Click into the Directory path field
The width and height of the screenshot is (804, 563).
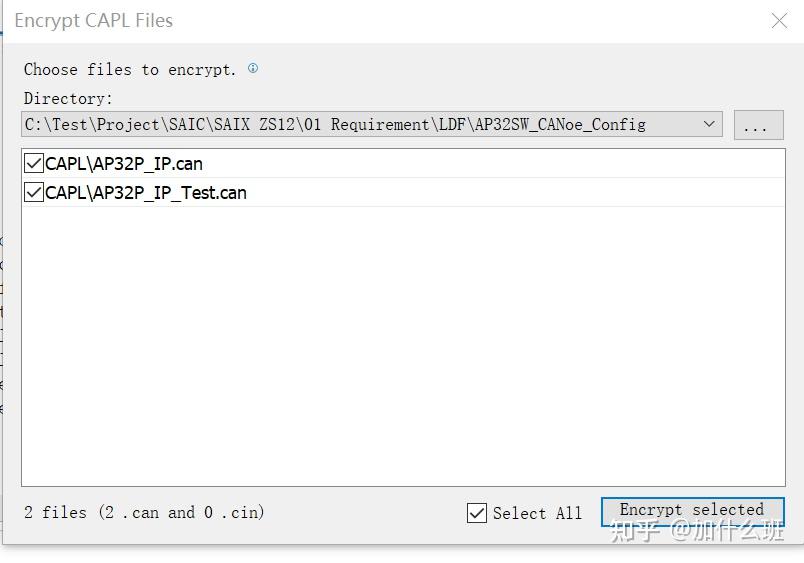[x=350, y=124]
